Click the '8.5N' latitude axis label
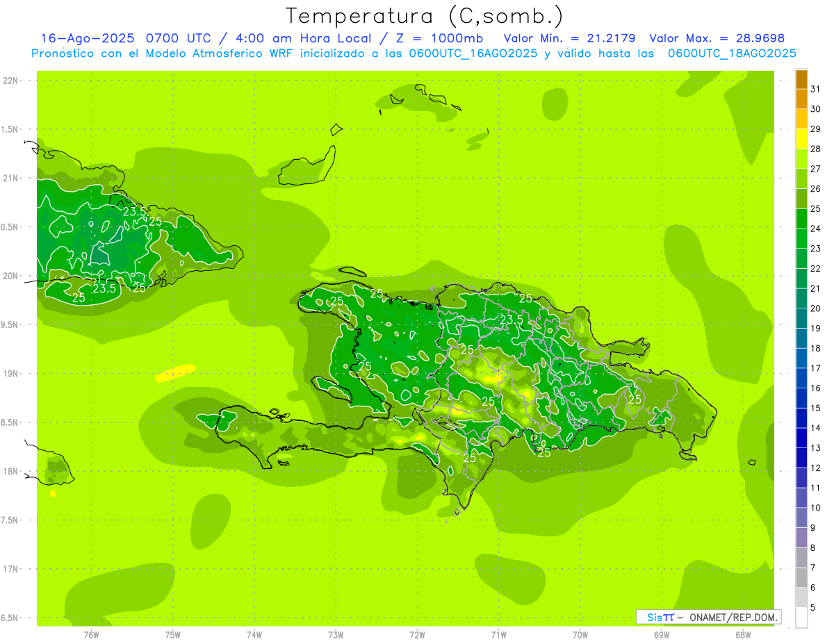 pos(10,422)
